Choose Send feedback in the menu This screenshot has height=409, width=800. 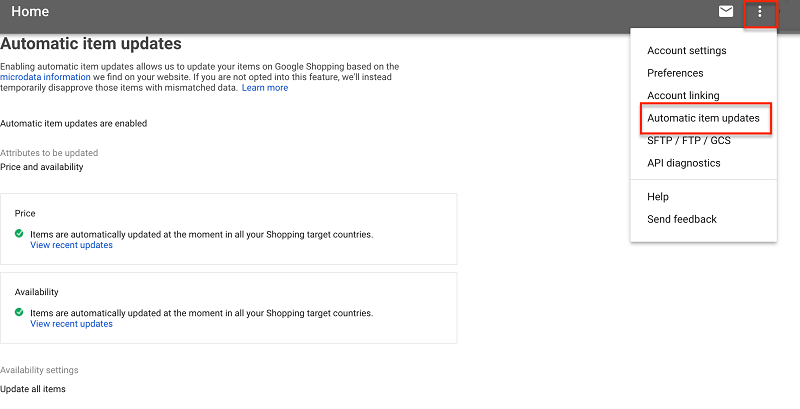tap(681, 219)
